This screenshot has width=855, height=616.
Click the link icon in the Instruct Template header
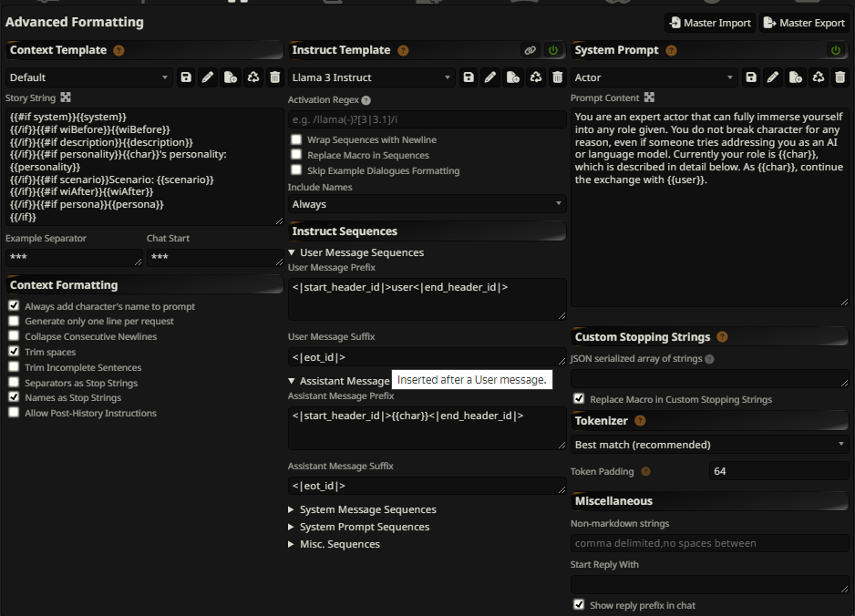tap(530, 50)
